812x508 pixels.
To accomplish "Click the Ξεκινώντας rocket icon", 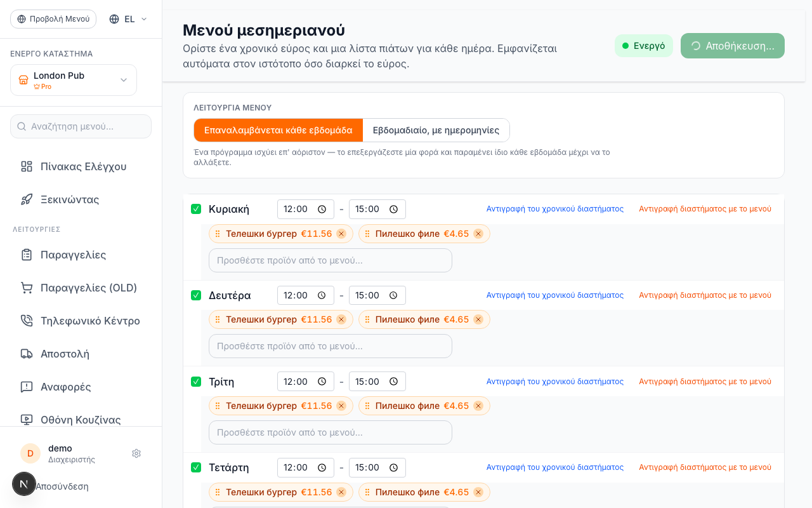I will [27, 199].
